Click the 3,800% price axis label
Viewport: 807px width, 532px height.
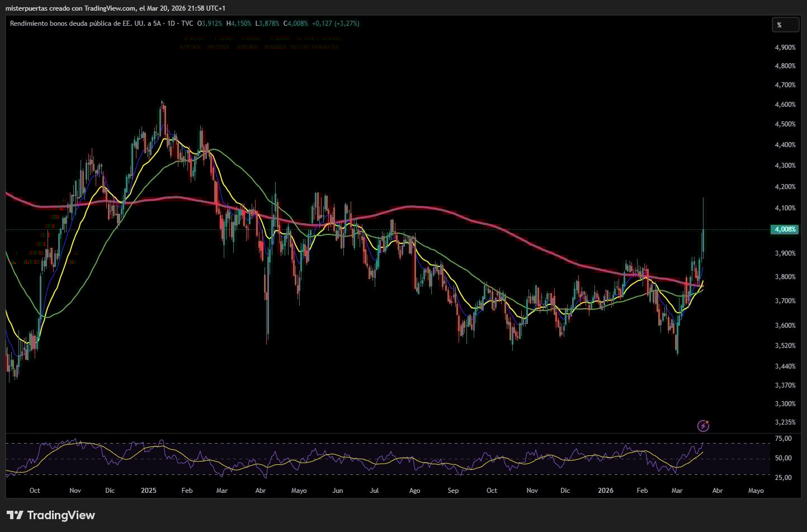785,277
